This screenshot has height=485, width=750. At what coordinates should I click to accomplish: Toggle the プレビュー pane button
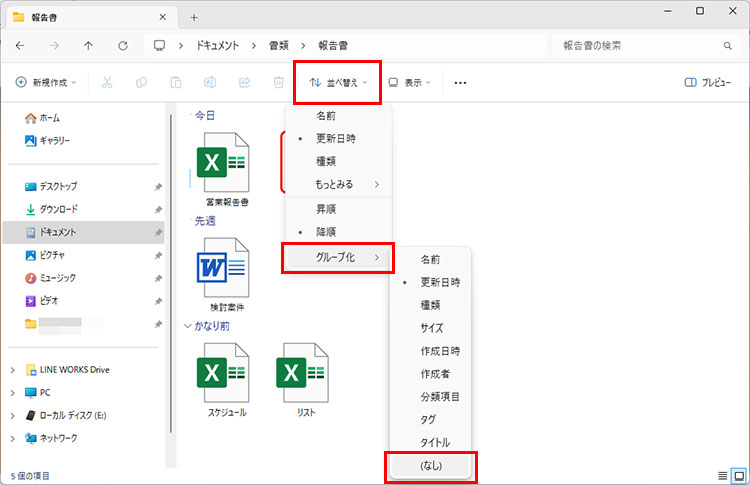point(707,83)
